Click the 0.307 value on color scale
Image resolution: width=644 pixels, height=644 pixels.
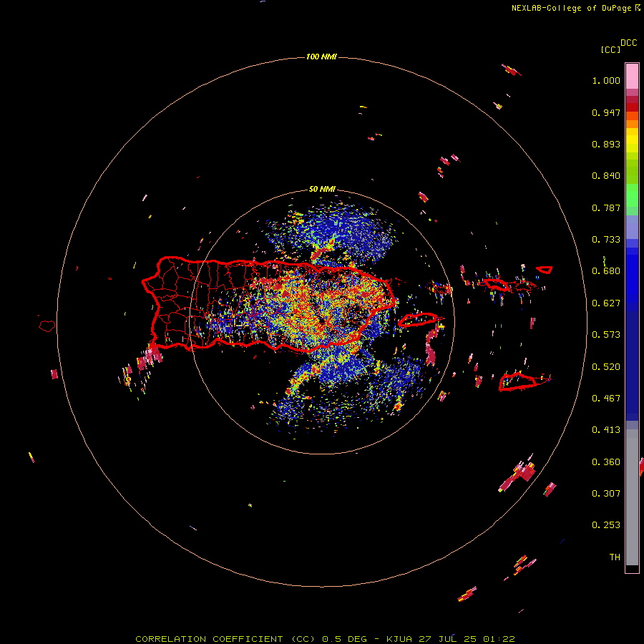(606, 494)
